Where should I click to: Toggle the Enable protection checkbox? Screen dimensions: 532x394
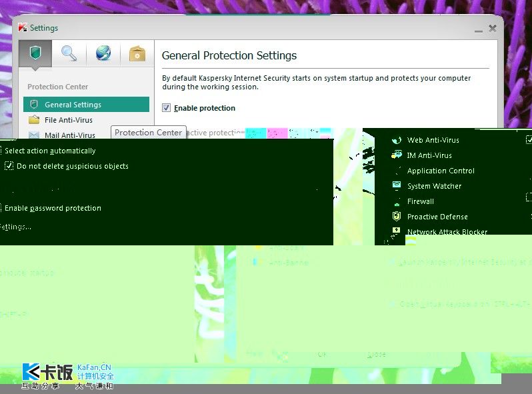click(166, 108)
